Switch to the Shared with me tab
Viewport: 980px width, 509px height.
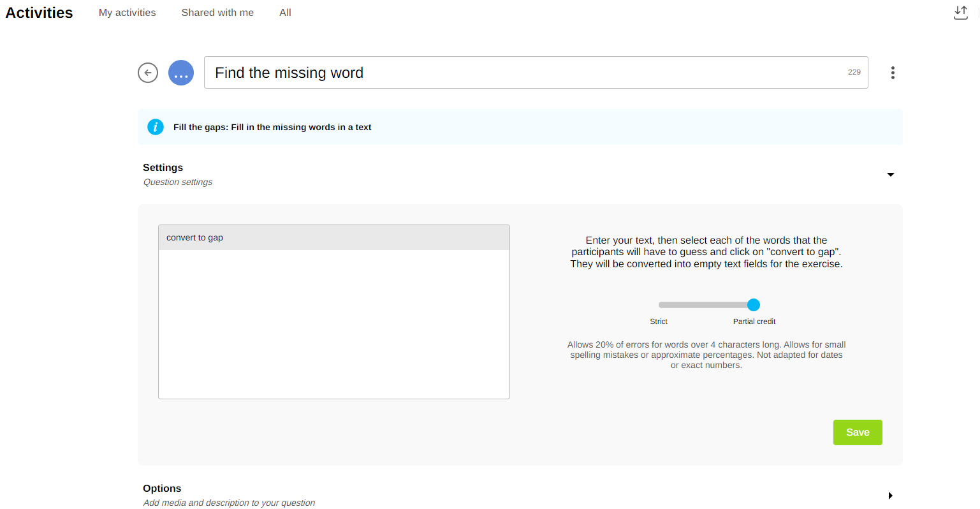(217, 13)
